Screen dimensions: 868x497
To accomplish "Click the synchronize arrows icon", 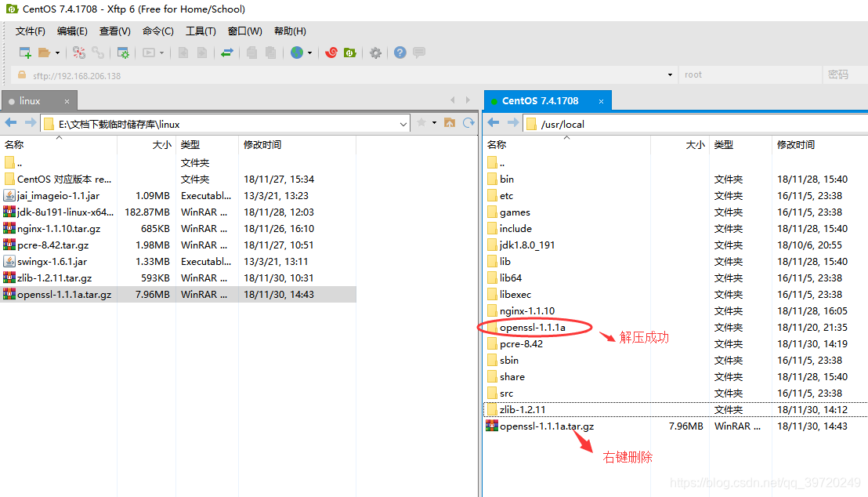I will coord(227,53).
